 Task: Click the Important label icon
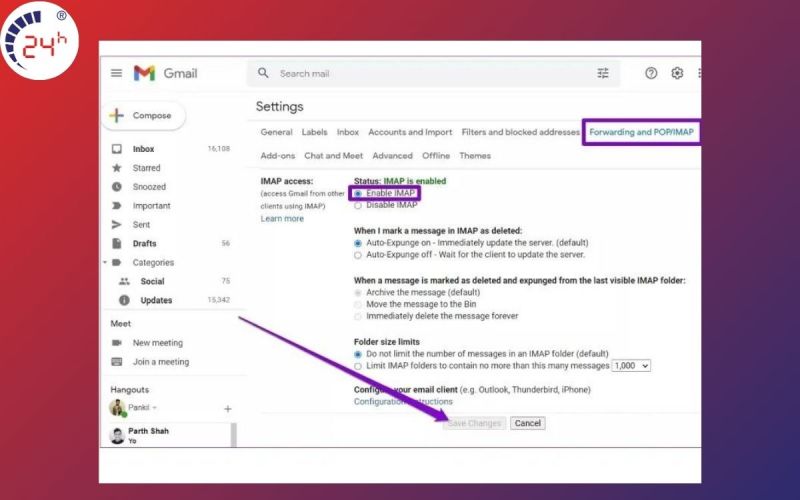coord(117,205)
